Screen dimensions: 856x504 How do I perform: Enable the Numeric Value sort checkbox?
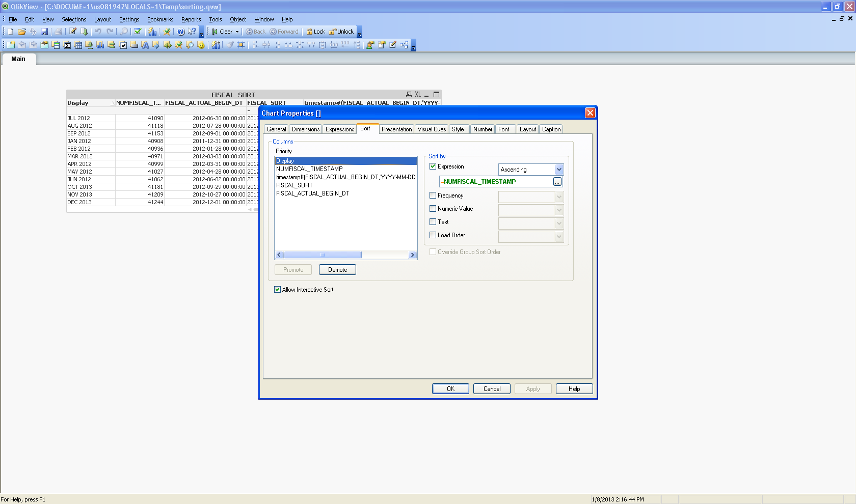click(433, 209)
